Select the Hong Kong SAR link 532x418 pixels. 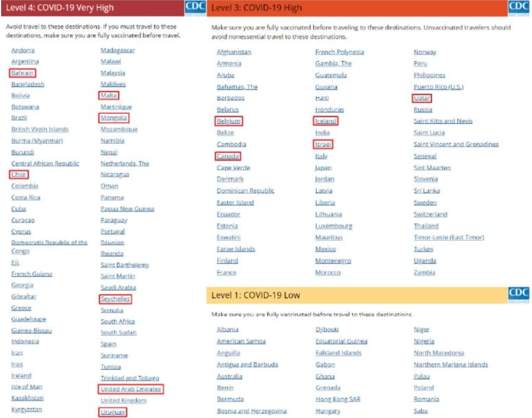338,399
